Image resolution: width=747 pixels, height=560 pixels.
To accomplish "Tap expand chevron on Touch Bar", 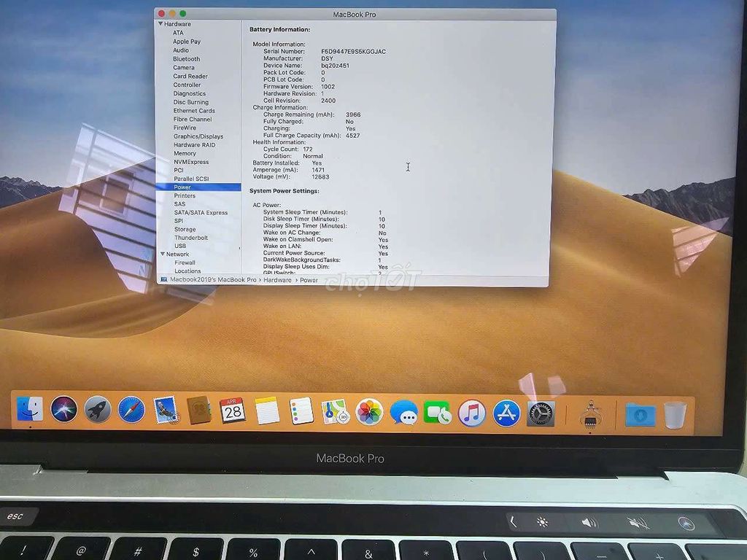I will (x=513, y=522).
